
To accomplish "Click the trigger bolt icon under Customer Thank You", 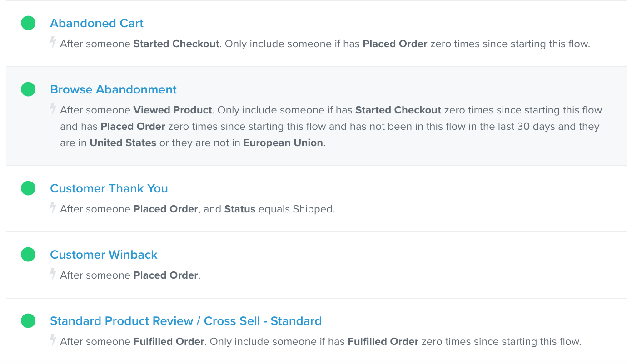I will tap(53, 208).
